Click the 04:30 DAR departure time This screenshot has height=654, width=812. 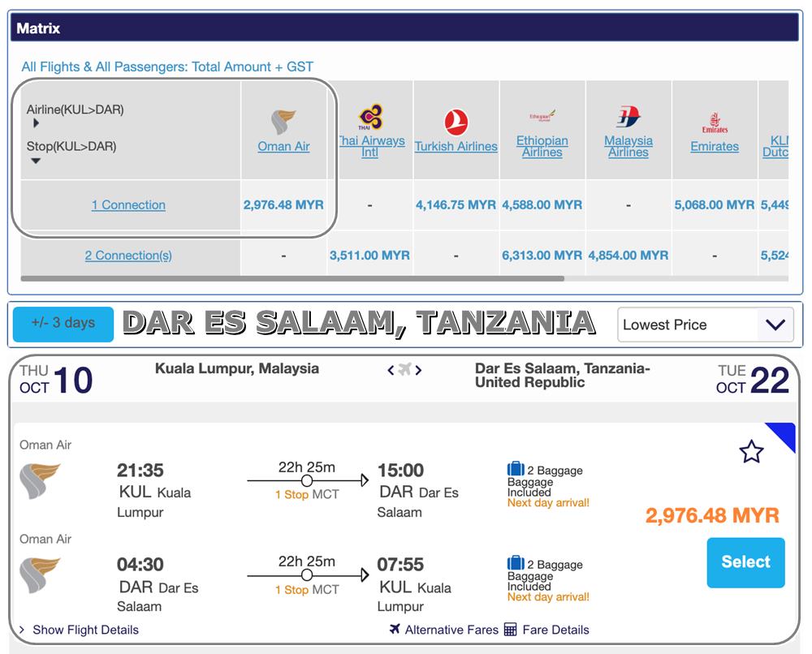click(140, 565)
